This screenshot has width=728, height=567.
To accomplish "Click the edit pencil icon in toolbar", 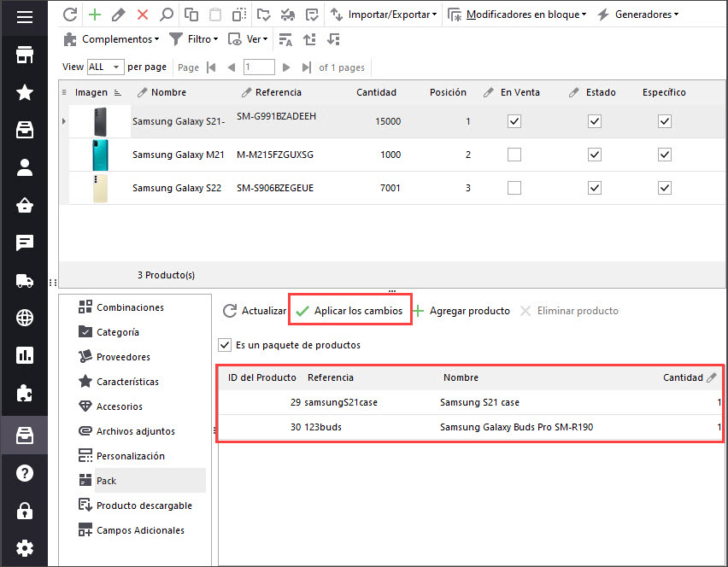I will point(119,15).
